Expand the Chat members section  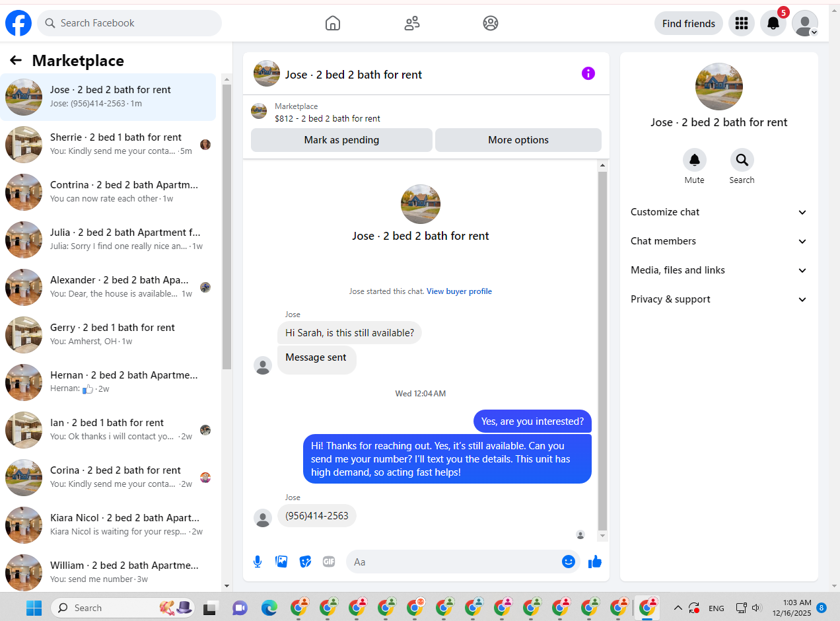coord(719,241)
